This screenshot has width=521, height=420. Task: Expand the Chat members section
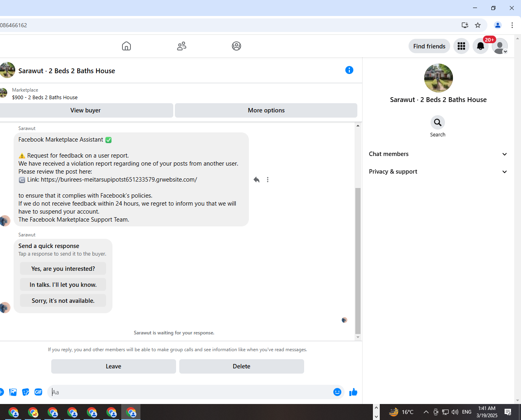pos(438,154)
